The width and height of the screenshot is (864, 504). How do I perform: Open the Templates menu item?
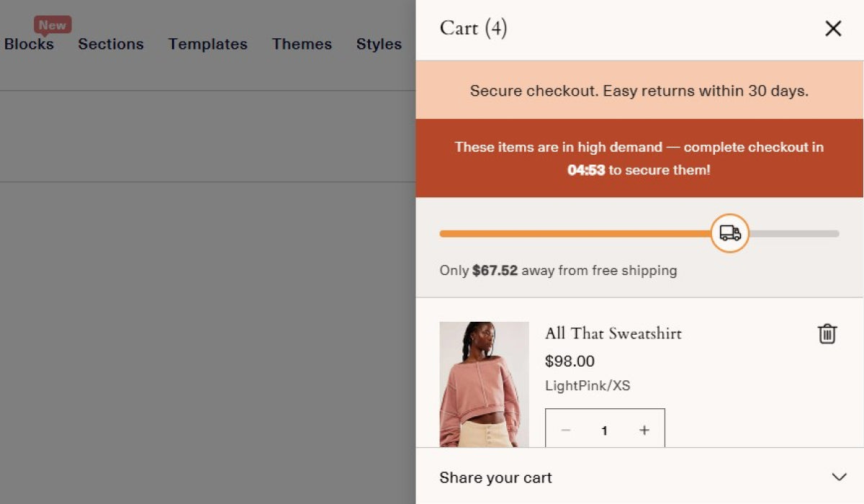208,45
